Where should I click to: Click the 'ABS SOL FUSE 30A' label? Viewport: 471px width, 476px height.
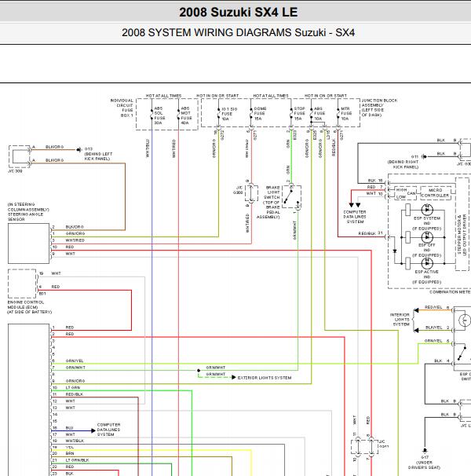coord(159,115)
